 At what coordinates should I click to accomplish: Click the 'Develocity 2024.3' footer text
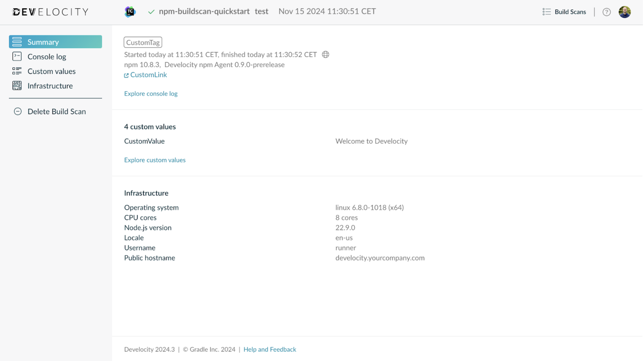click(150, 349)
